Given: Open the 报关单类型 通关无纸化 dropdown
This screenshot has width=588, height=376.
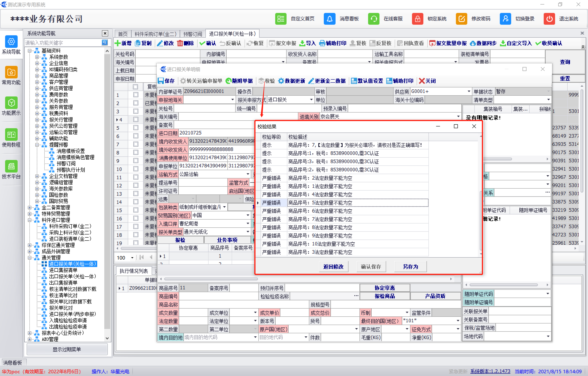Looking at the screenshot, I should tap(248, 232).
